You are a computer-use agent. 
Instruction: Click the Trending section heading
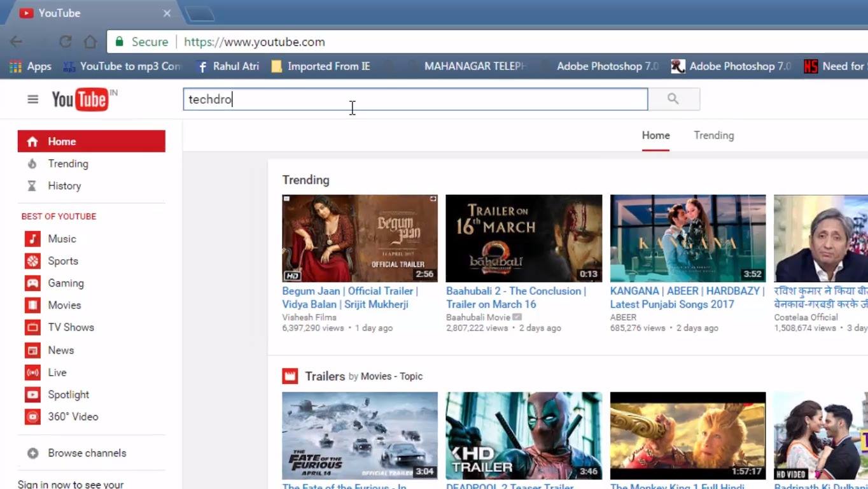point(306,180)
